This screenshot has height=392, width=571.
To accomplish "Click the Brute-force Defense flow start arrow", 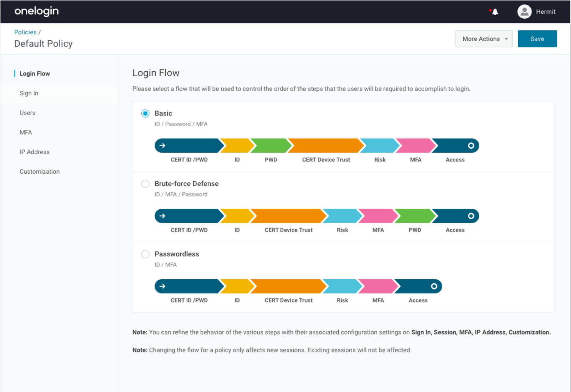I will point(162,216).
